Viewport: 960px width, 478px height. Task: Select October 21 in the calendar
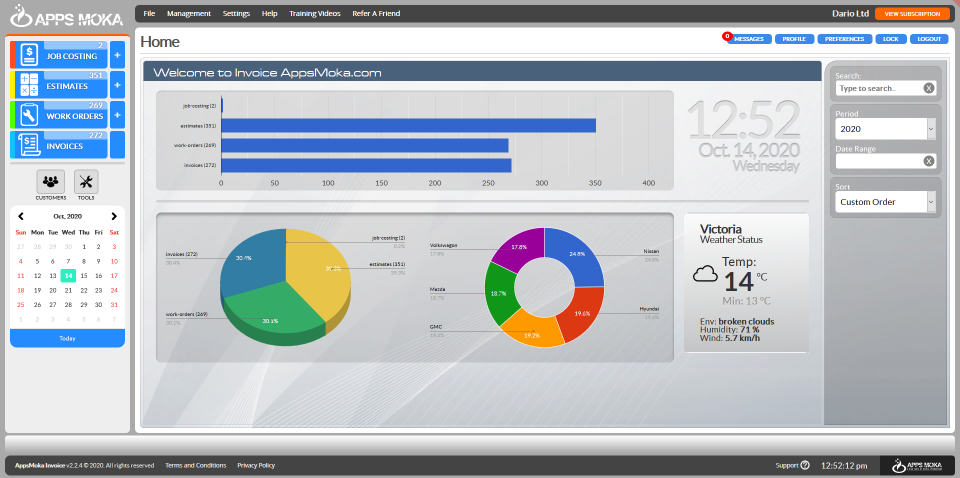pyautogui.click(x=68, y=290)
